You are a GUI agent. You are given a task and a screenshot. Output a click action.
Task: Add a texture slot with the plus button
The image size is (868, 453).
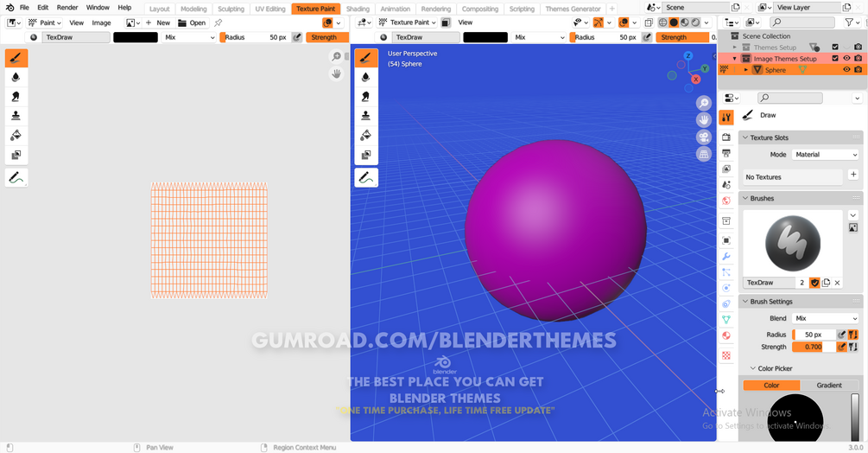tap(853, 175)
